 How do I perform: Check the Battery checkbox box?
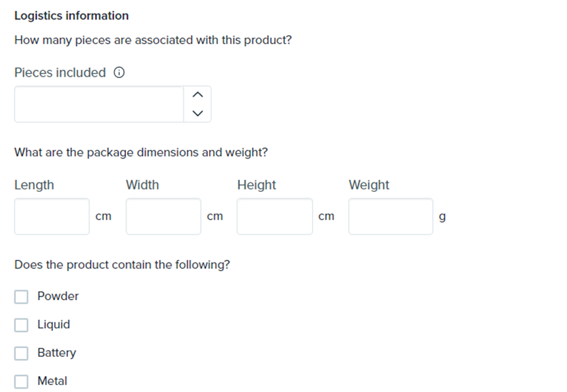click(x=21, y=353)
